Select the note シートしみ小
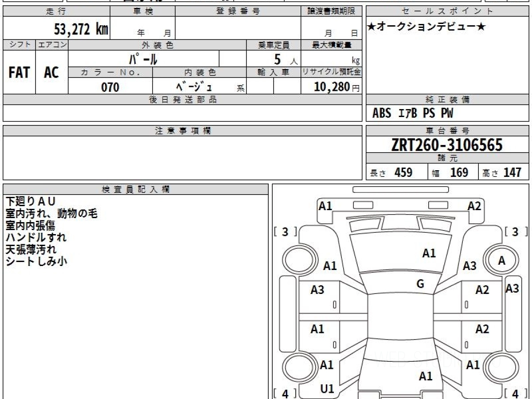Screen dimensions: 532x399 tap(36, 261)
